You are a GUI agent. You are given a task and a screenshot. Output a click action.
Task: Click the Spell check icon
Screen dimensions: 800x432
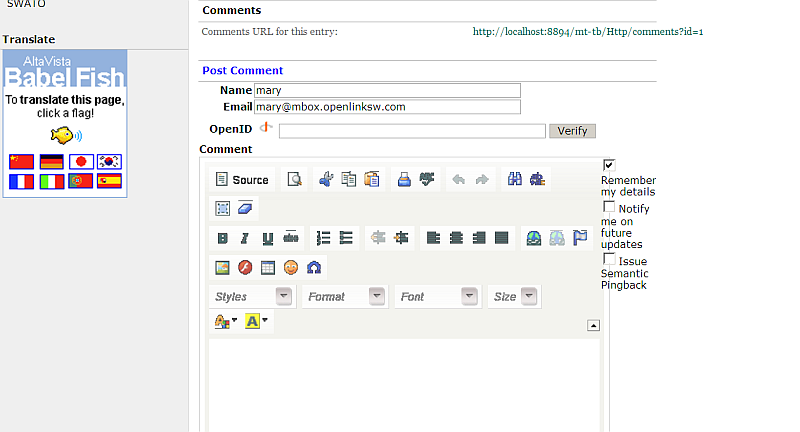[x=427, y=180]
